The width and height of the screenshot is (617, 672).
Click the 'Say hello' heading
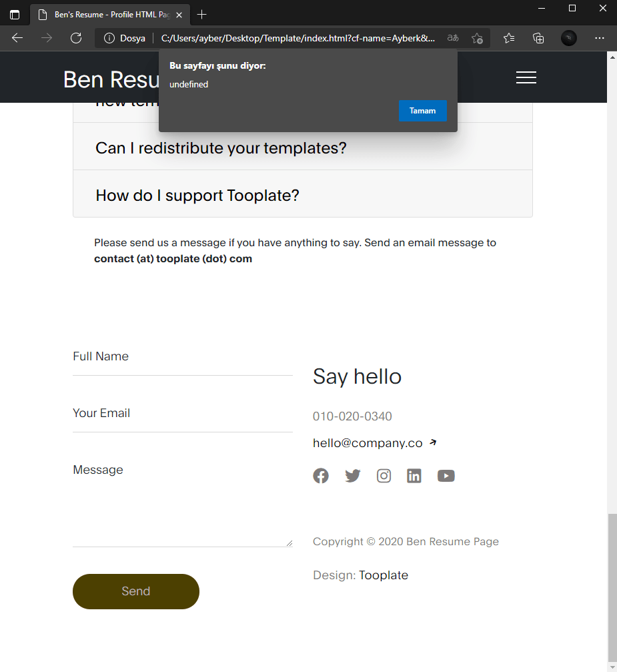(x=357, y=377)
